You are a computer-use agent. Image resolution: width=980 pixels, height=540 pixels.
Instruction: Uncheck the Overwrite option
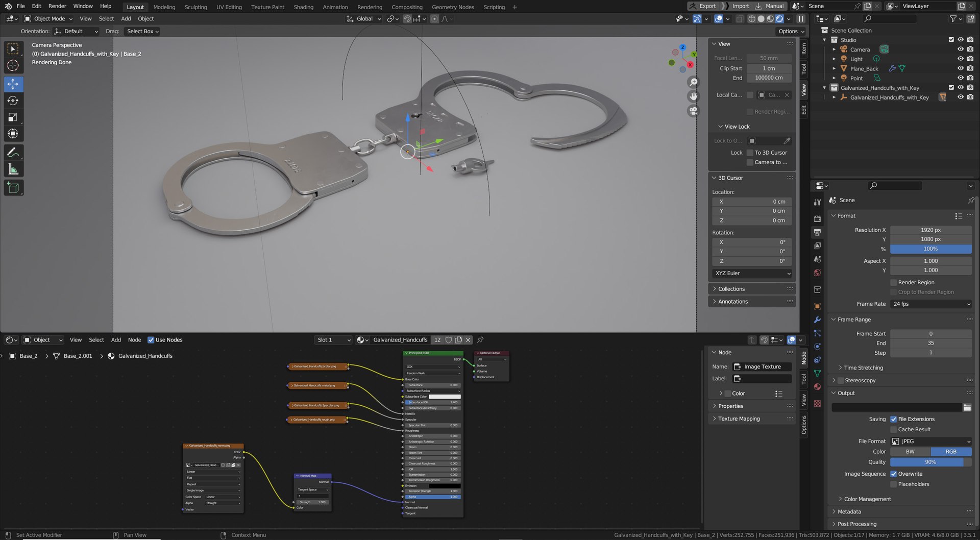tap(893, 474)
